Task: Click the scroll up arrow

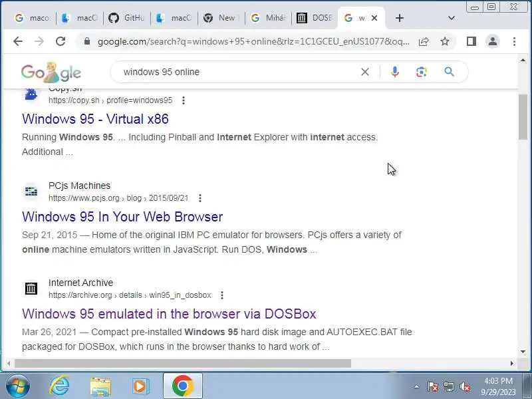Action: [523, 60]
